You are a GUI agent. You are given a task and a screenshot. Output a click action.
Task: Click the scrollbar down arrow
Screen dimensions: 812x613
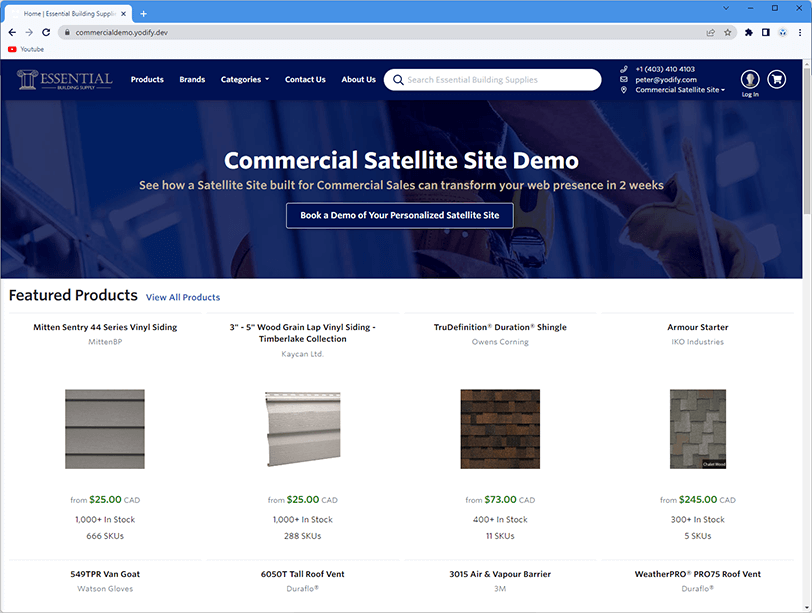point(807,607)
